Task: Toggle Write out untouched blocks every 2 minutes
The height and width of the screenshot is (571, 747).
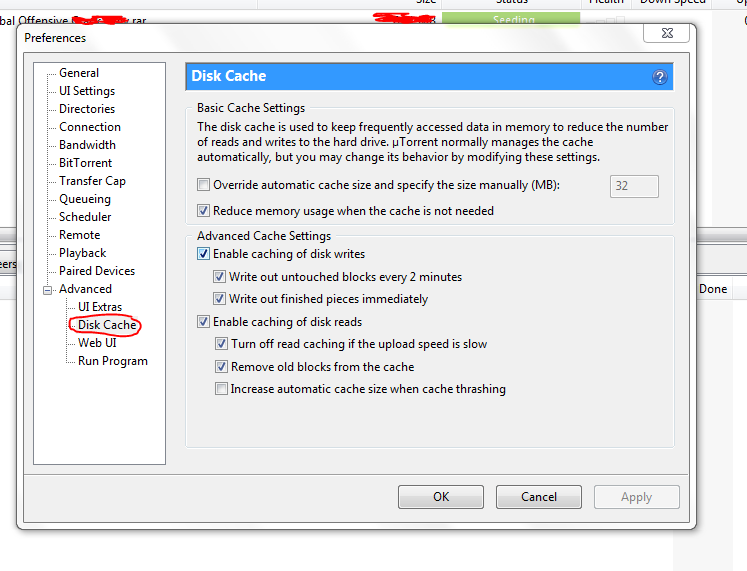Action: coord(220,277)
